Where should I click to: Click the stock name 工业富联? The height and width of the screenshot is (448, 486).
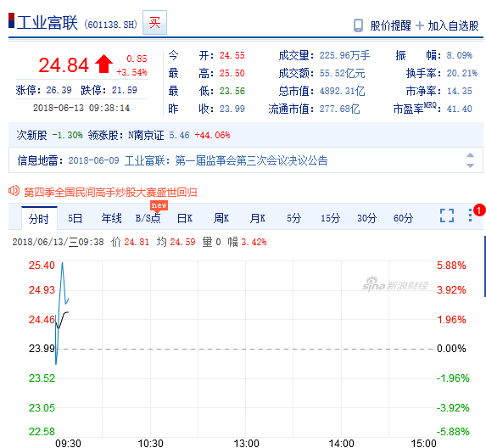point(47,23)
